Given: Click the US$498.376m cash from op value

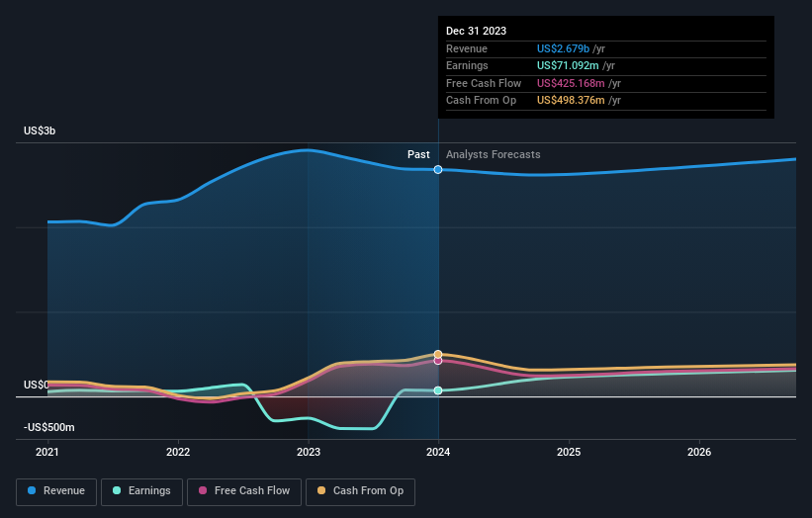Looking at the screenshot, I should 571,101.
